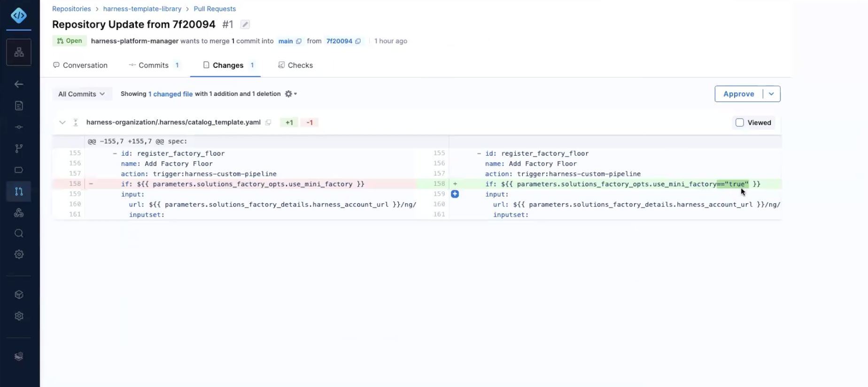Image resolution: width=868 pixels, height=387 pixels.
Task: Open the pull requests sidebar icon
Action: (19, 191)
